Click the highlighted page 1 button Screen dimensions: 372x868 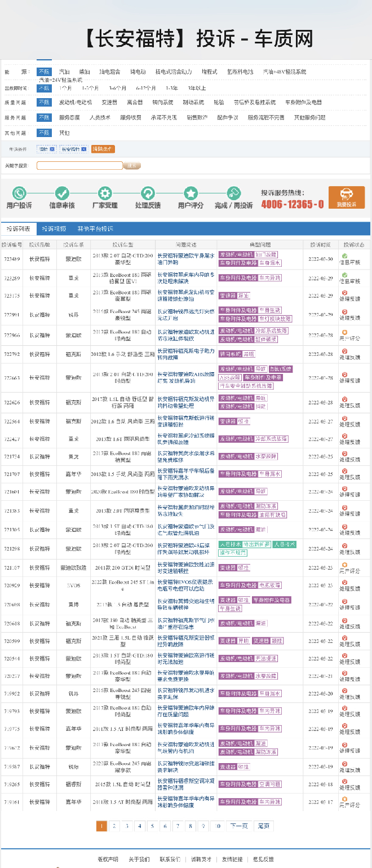pos(101,826)
